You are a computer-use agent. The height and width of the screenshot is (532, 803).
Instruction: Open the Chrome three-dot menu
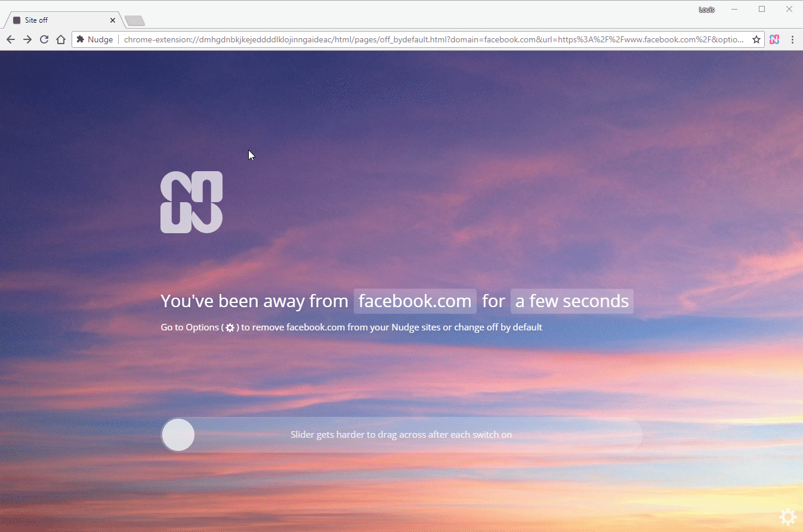point(792,39)
